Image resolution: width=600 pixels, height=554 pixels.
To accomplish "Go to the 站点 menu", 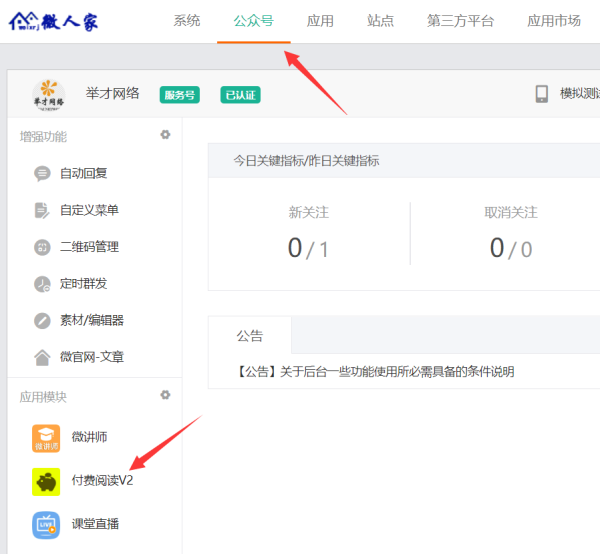I will (x=380, y=21).
